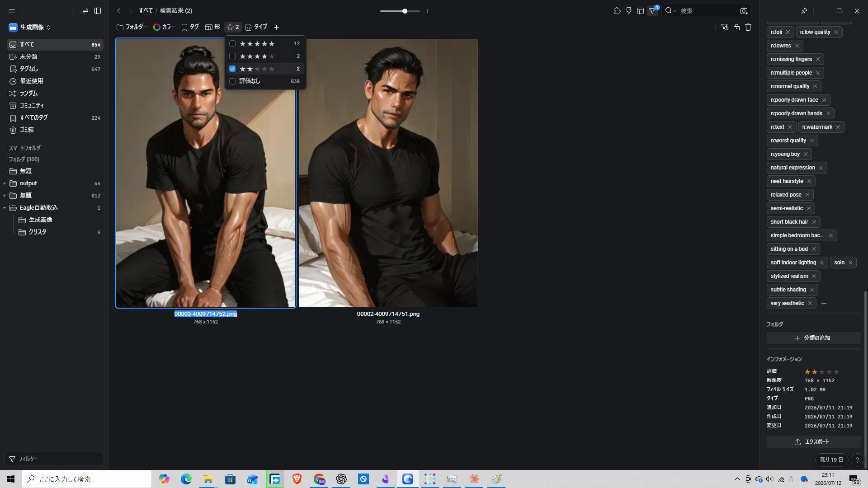Click the filter funnel icon in top bar
Viewport: 868px width, 488px height.
(x=652, y=11)
